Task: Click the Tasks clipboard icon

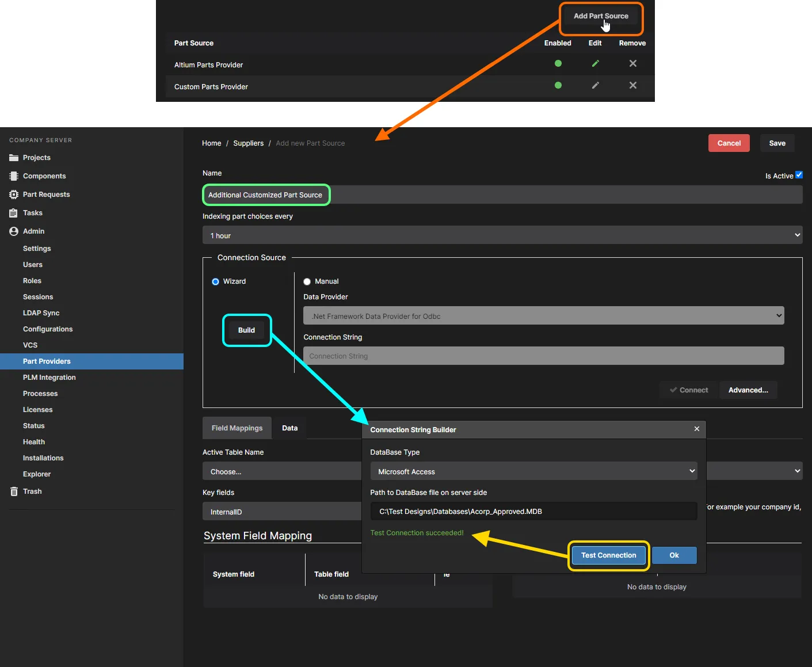Action: click(x=14, y=213)
